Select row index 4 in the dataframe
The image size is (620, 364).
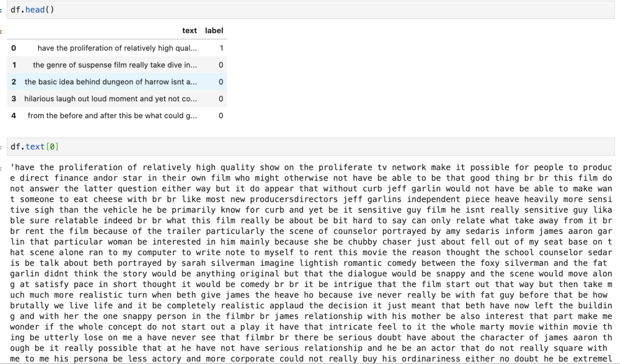13,116
